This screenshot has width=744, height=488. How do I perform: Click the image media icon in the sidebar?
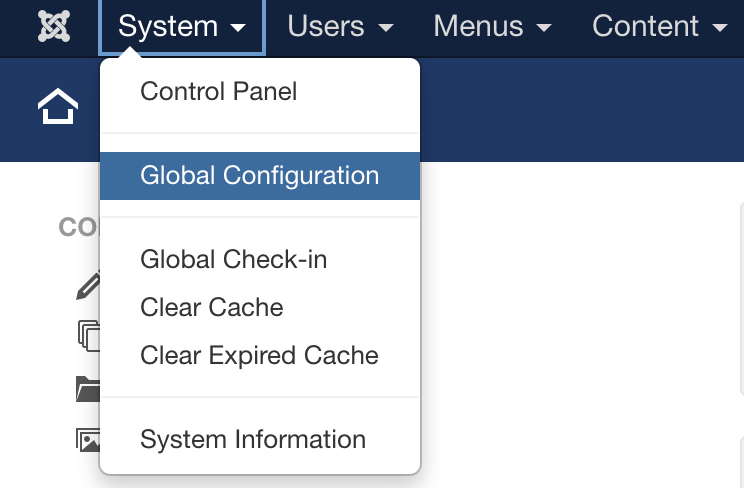(88, 439)
